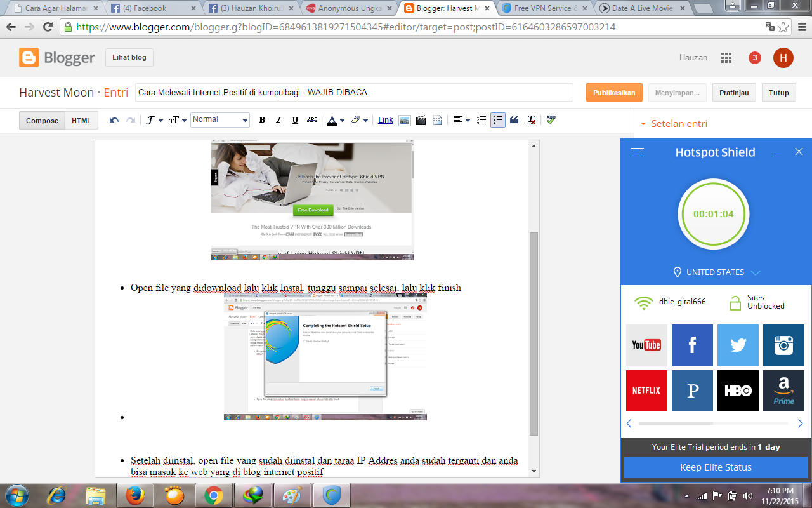
Task: Switch to the Anonymous Ungkap browser tab
Action: point(348,8)
